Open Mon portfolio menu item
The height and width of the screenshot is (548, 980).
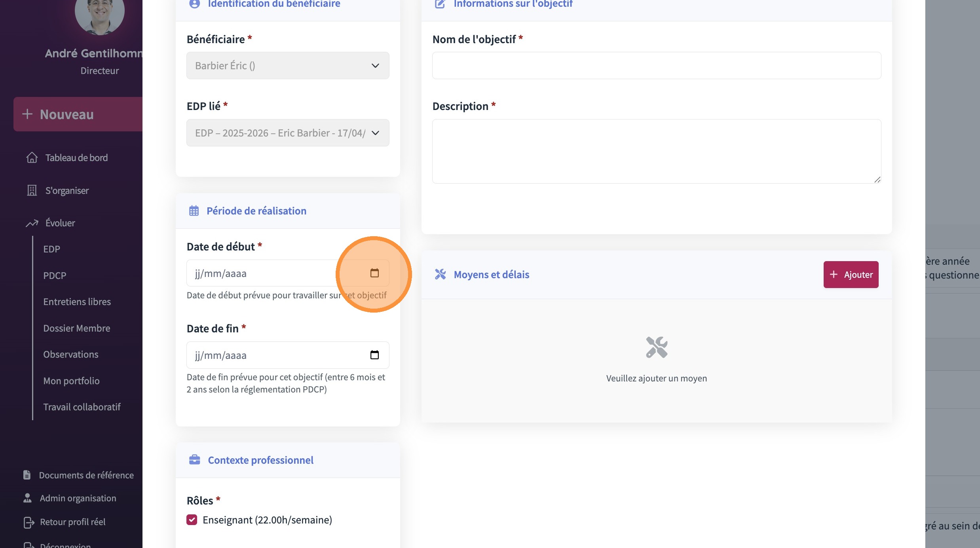click(x=72, y=381)
